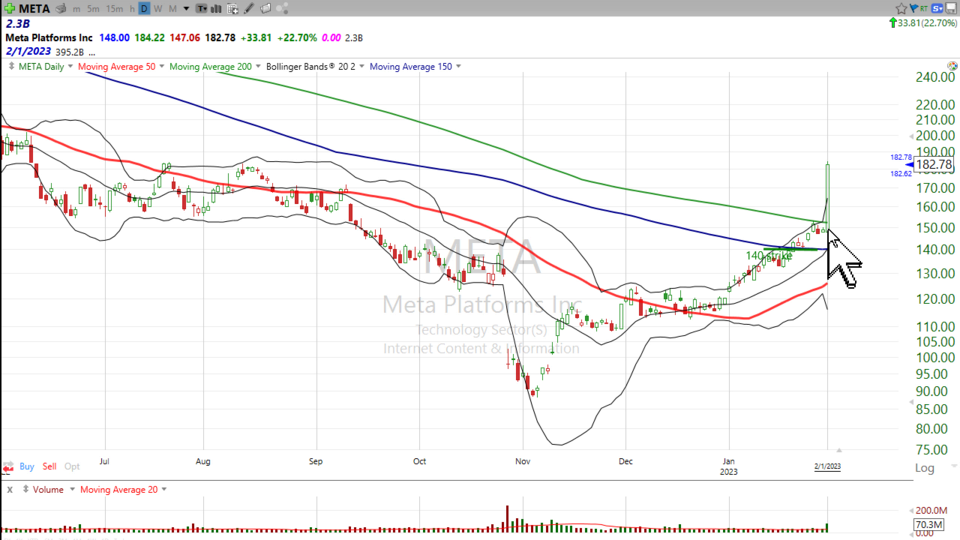Switch to Monthly 'M' timeframe

173,9
